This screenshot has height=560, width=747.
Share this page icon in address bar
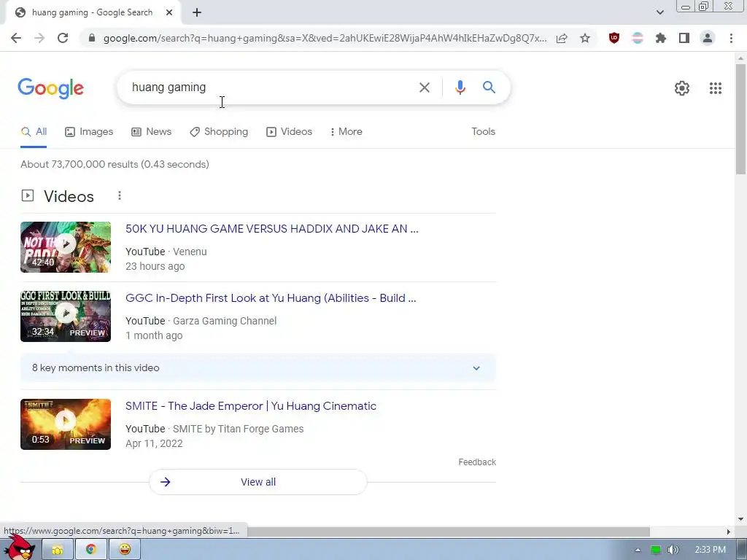(562, 38)
